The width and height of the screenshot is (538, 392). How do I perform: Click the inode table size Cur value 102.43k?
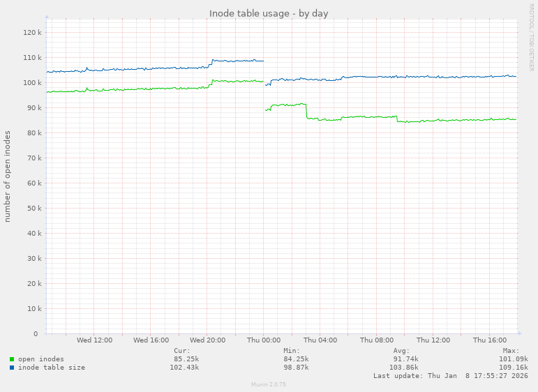point(184,368)
